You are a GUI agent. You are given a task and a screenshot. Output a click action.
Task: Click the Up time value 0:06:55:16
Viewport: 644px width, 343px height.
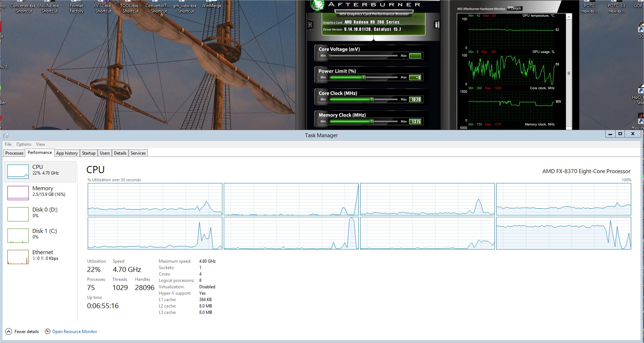click(x=103, y=306)
